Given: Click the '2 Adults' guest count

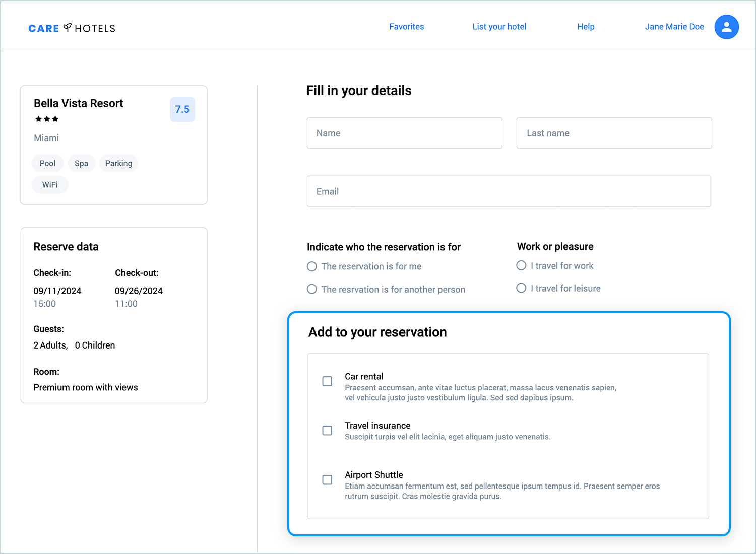Looking at the screenshot, I should [50, 345].
